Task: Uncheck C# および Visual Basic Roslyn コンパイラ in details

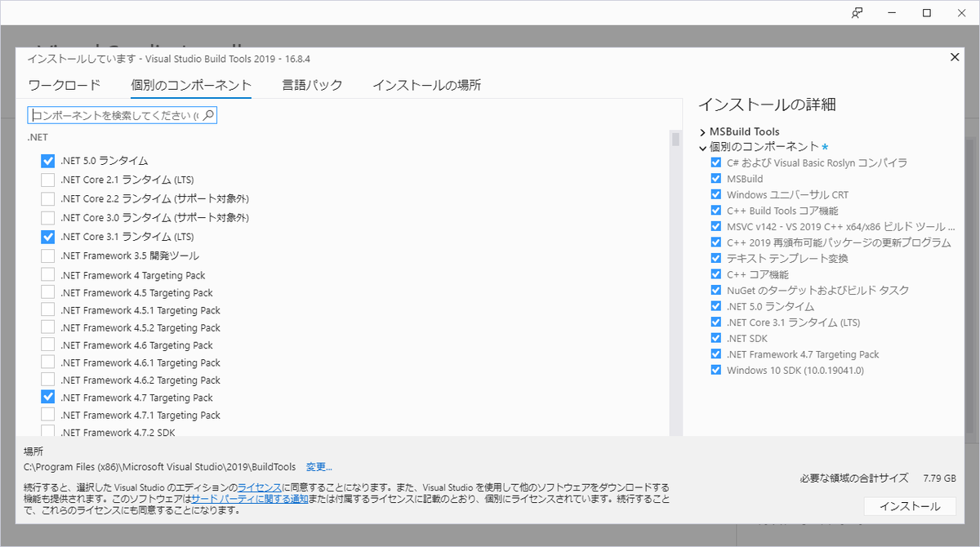Action: click(716, 162)
